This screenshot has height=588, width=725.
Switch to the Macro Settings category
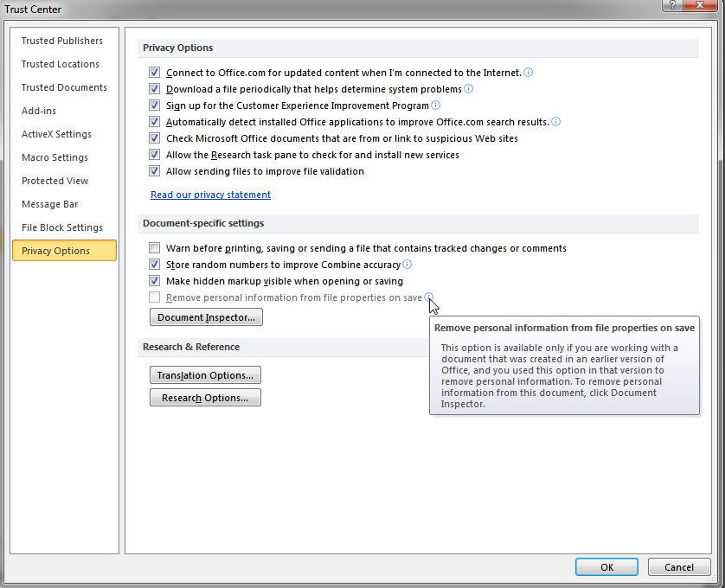click(55, 157)
